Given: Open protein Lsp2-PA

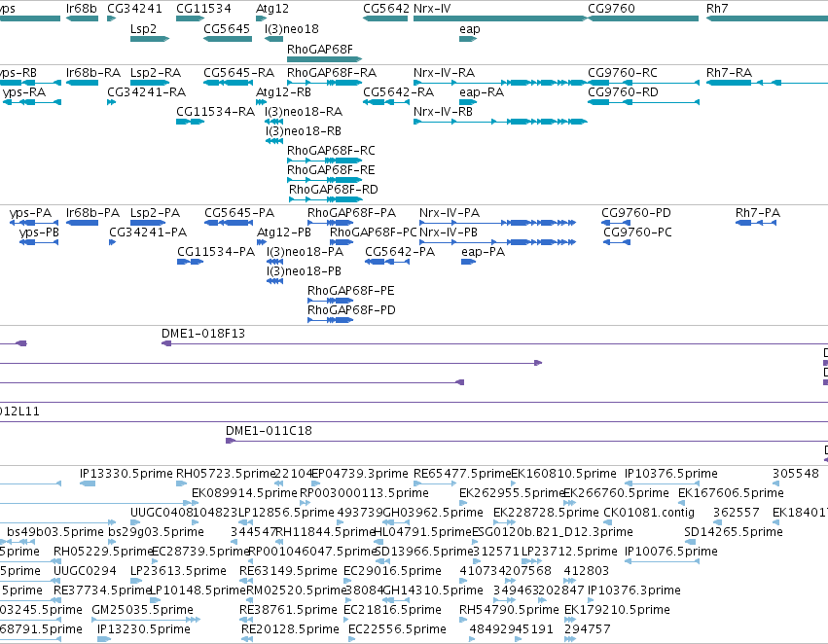Looking at the screenshot, I should coord(155,213).
